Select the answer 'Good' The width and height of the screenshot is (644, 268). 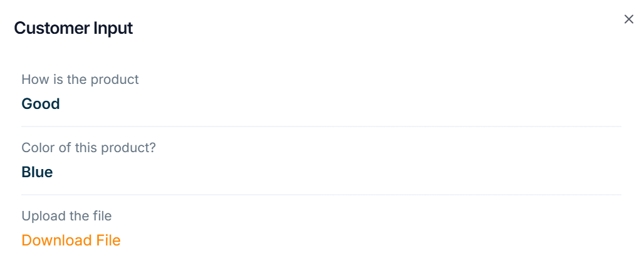click(41, 104)
